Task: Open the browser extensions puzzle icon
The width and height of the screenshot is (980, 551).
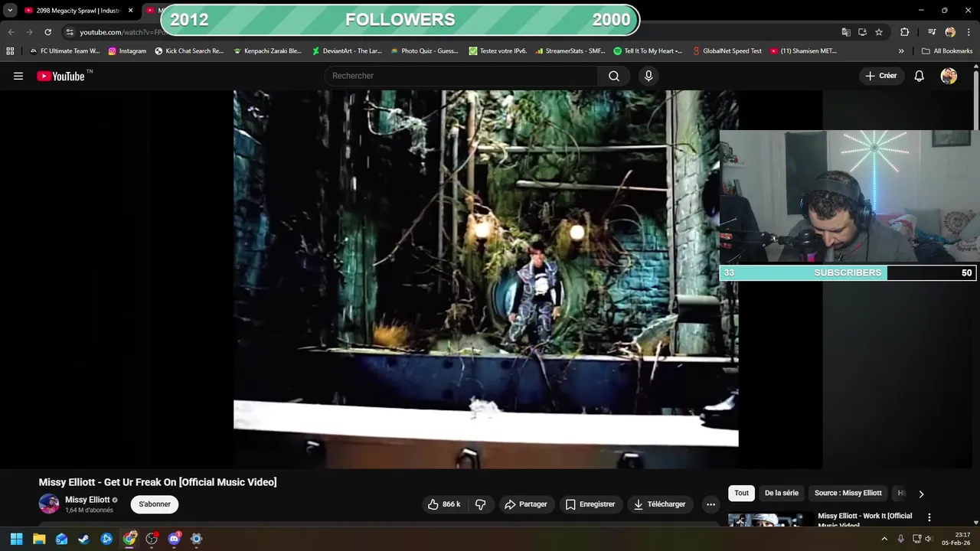Action: (x=904, y=32)
